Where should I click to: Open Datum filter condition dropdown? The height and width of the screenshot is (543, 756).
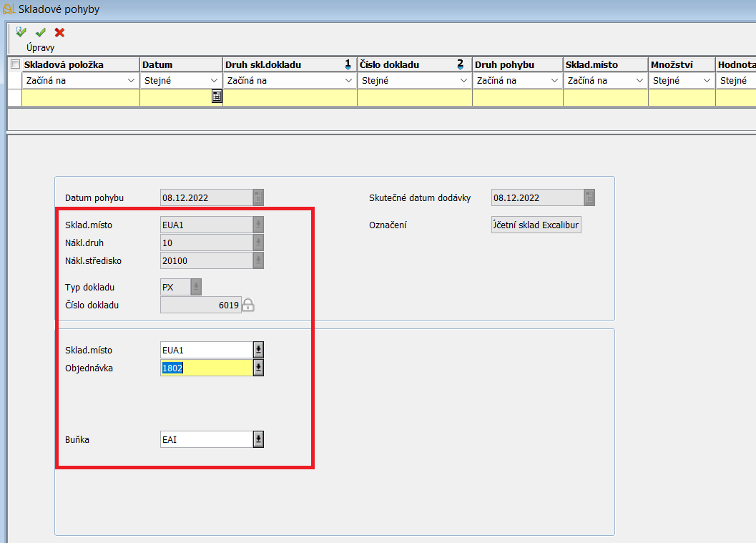click(214, 81)
